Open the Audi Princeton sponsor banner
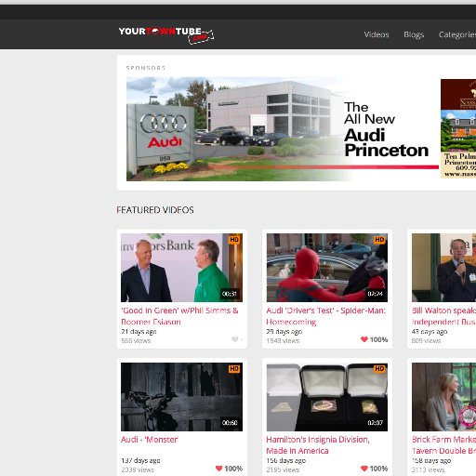Image resolution: width=476 pixels, height=476 pixels. [x=283, y=129]
